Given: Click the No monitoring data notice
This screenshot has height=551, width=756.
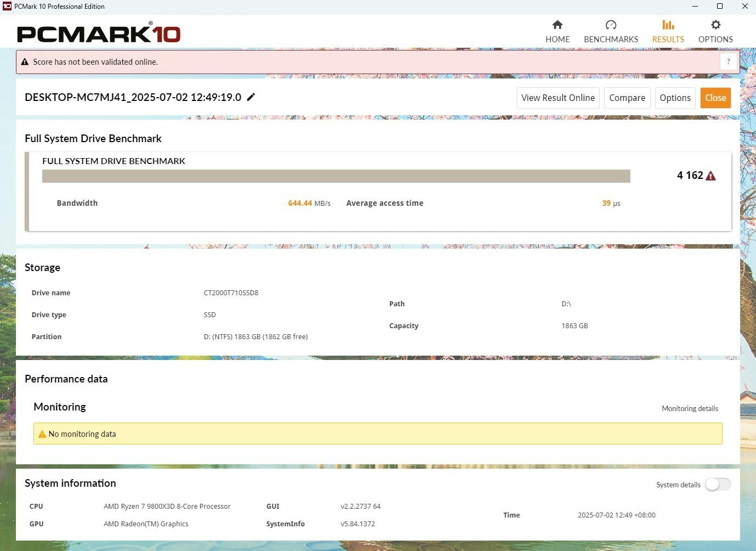Looking at the screenshot, I should pyautogui.click(x=378, y=434).
